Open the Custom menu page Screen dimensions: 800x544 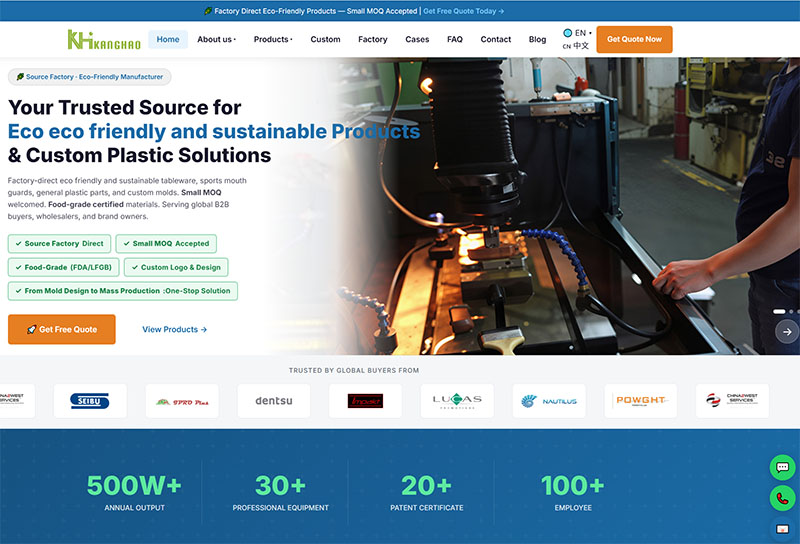pyautogui.click(x=326, y=39)
